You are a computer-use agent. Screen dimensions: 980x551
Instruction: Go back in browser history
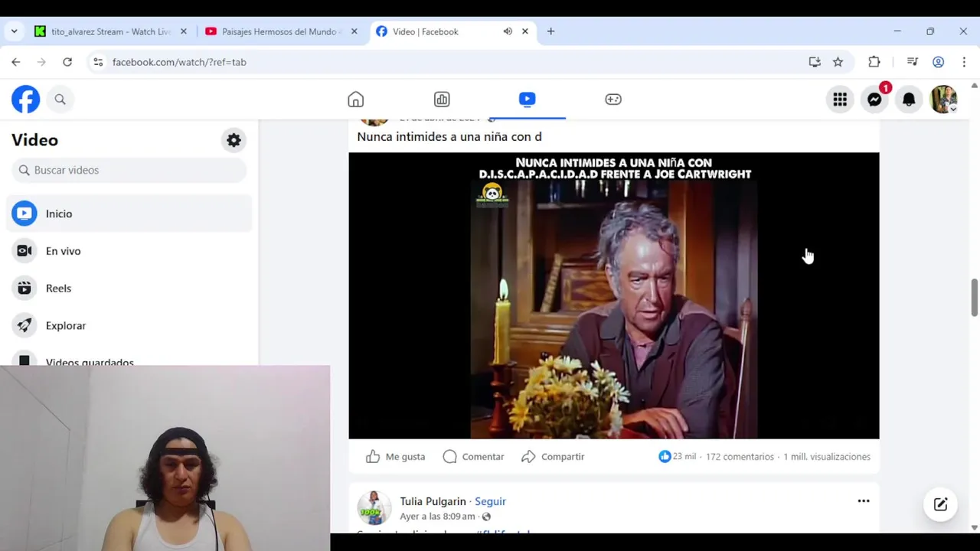click(x=16, y=62)
